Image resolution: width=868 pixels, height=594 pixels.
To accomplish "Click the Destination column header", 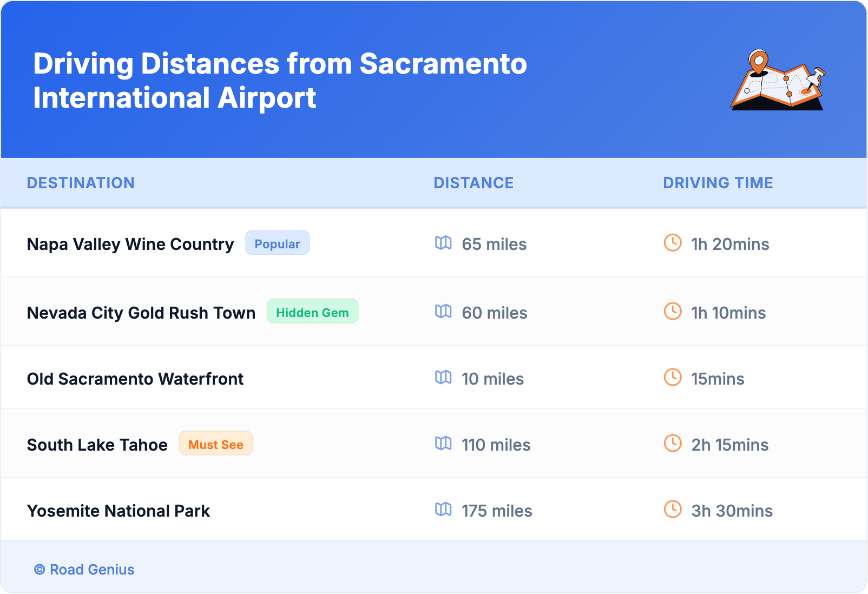I will pos(81,183).
